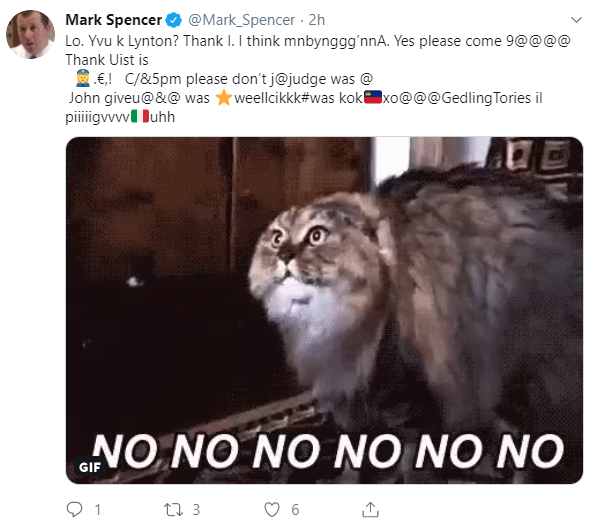Open the share upload icon
This screenshot has width=590, height=525.
(x=370, y=509)
